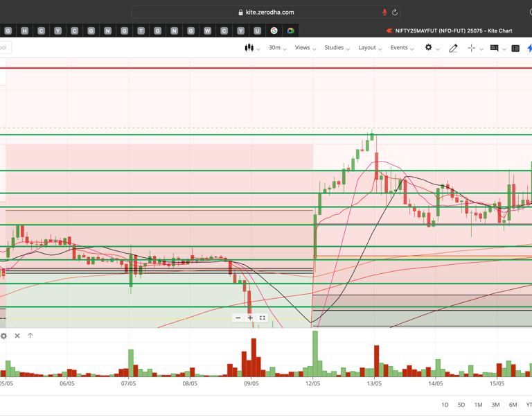The width and height of the screenshot is (532, 416).
Task: Open the W pinned tab
Action: click(x=207, y=31)
